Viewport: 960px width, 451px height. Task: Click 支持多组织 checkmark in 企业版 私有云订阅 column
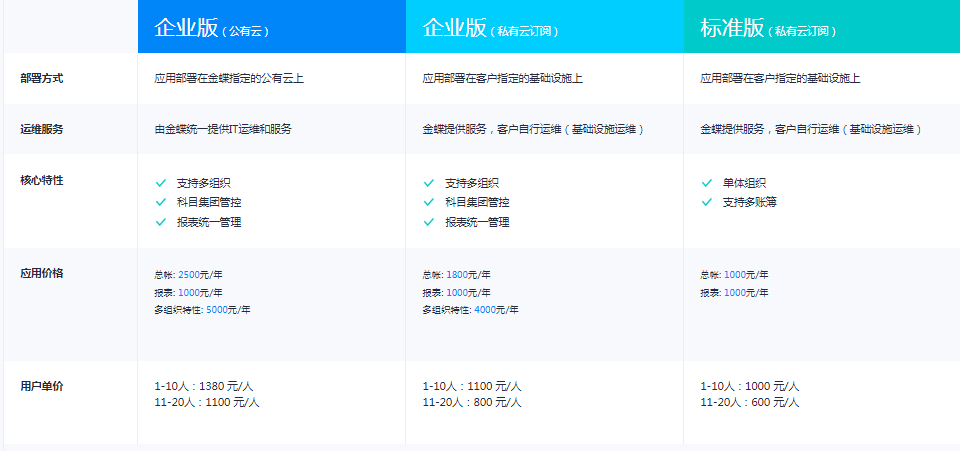[x=428, y=183]
